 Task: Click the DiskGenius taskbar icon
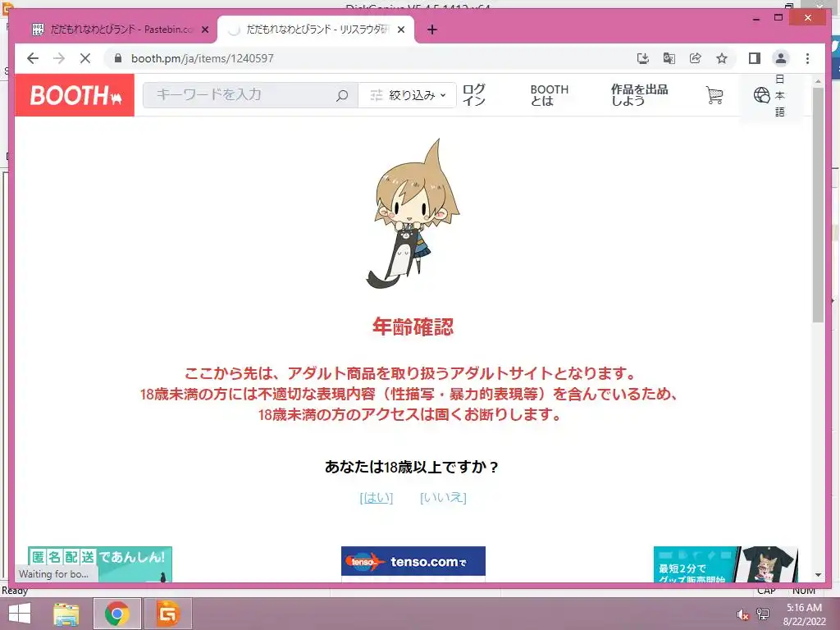[167, 614]
